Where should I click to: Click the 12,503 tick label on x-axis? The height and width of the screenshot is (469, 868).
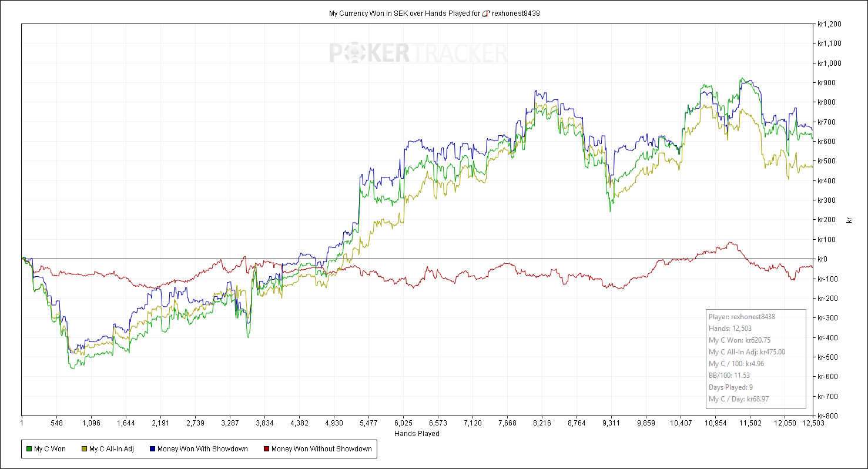(x=813, y=423)
